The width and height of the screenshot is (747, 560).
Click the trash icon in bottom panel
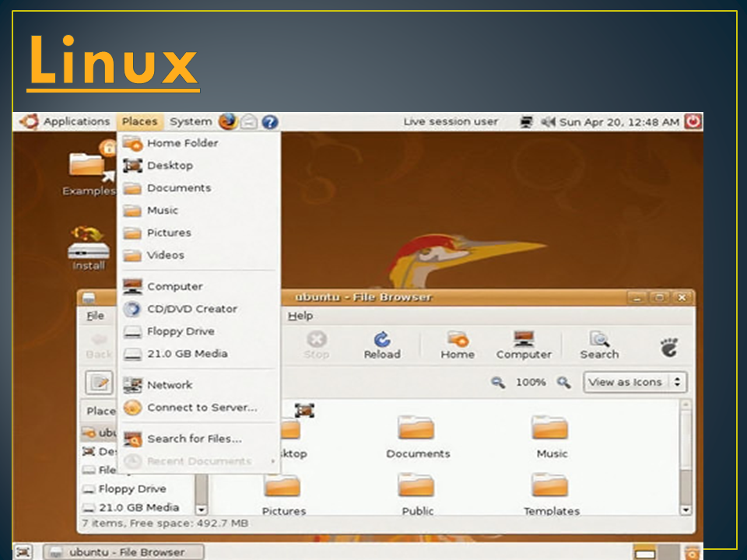692,553
